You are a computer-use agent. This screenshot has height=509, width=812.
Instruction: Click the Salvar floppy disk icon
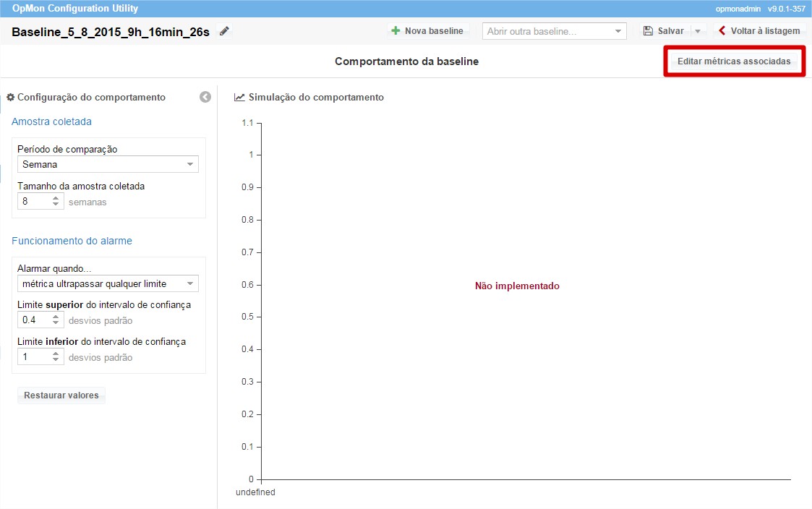(648, 31)
